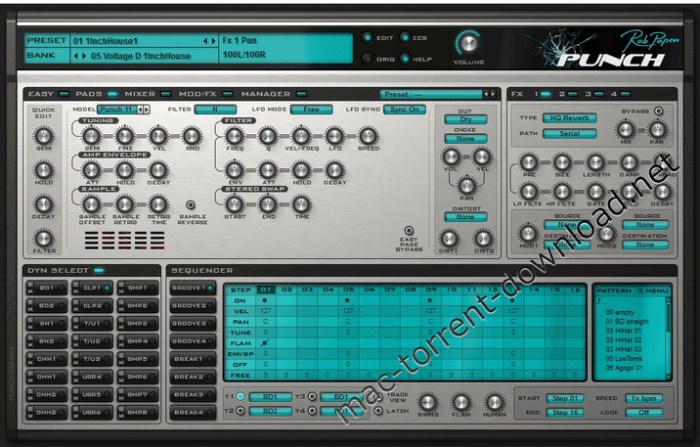Screen dimensions: 700x447
Task: Toggle the ORIG LED button
Action: 367,58
